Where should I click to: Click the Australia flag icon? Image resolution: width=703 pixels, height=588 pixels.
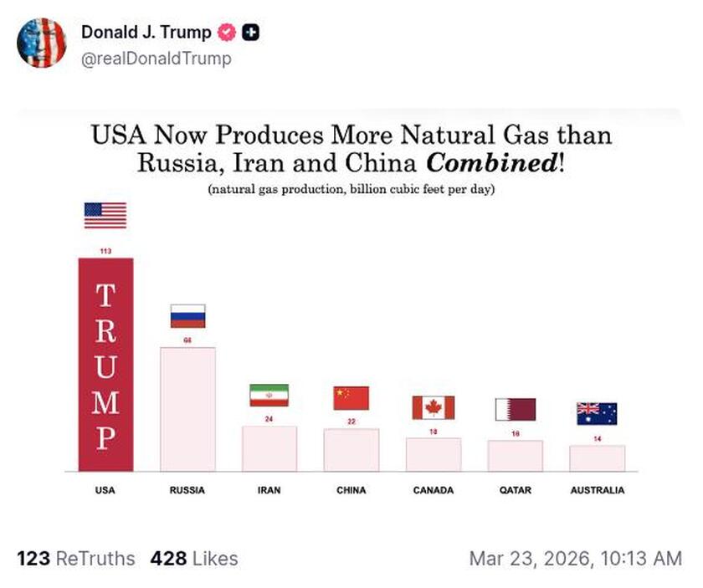tap(598, 412)
